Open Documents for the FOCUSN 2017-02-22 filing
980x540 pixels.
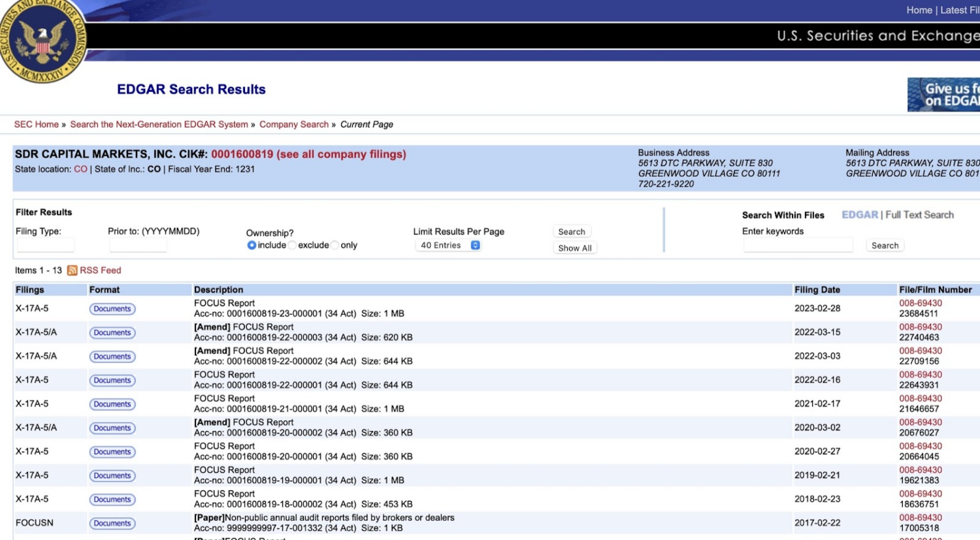point(112,524)
